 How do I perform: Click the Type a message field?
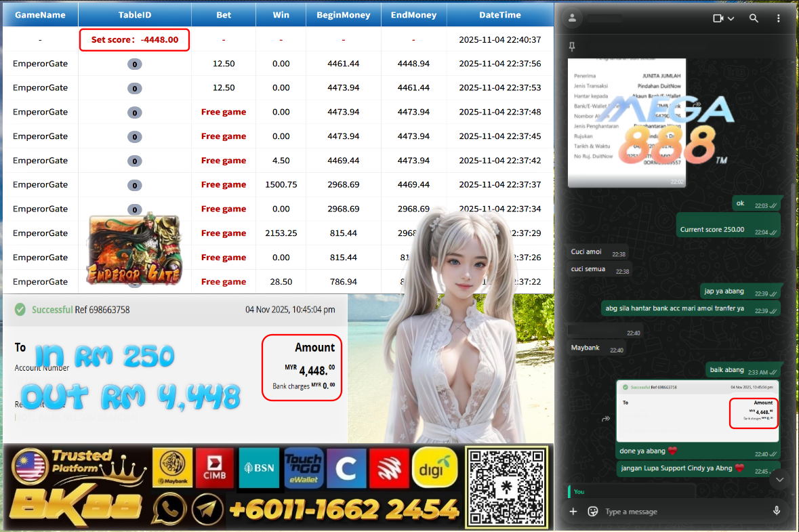pyautogui.click(x=684, y=511)
